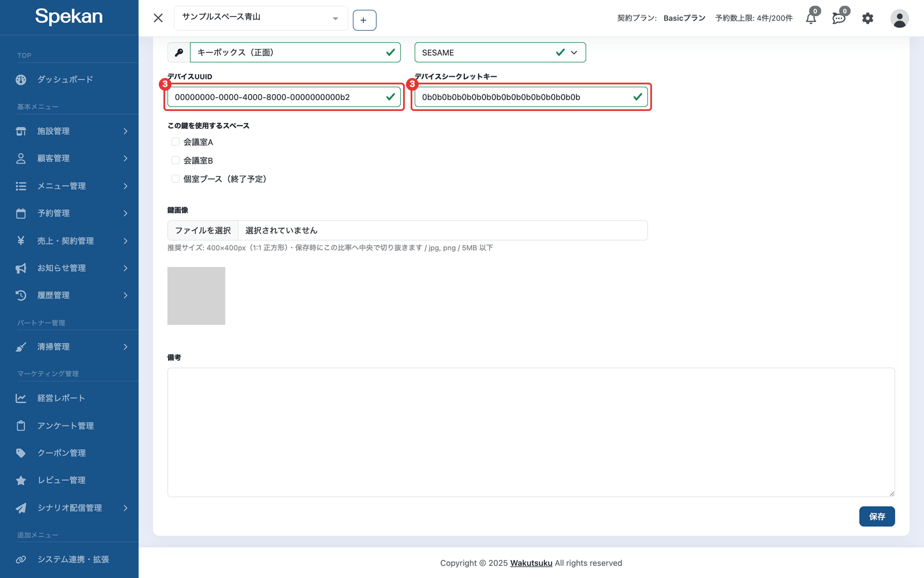Viewport: 924px width, 578px height.
Task: Click the 施設管理 store icon
Action: [x=21, y=131]
